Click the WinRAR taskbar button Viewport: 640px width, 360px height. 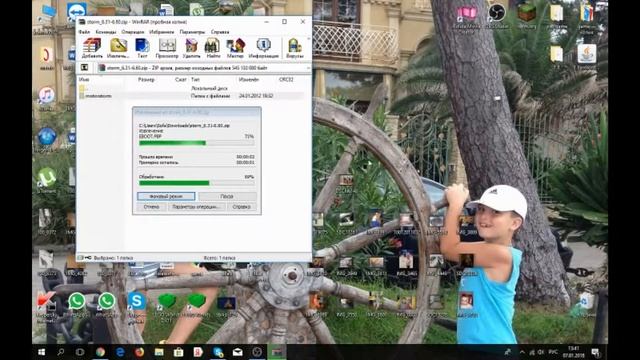tap(277, 352)
